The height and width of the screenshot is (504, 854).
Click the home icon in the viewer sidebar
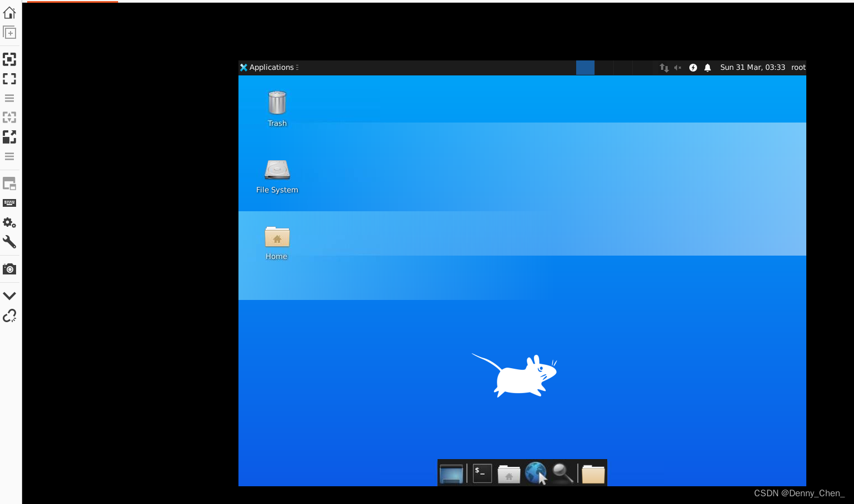click(9, 12)
